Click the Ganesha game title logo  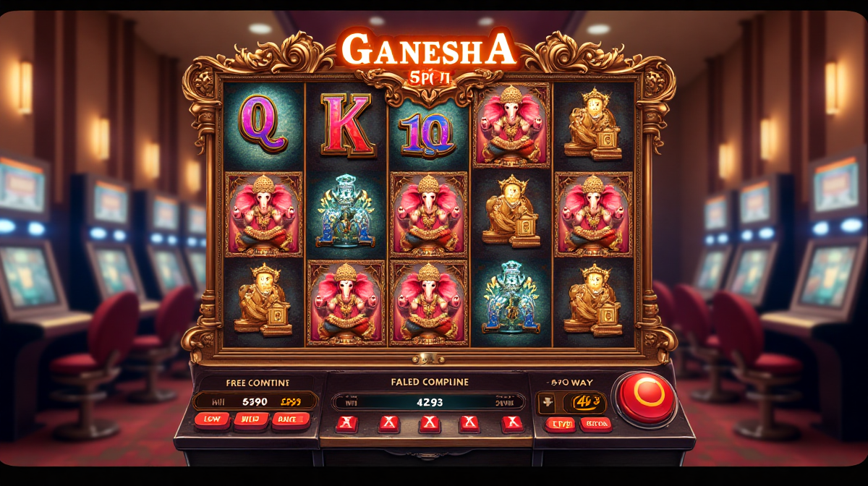(x=430, y=51)
